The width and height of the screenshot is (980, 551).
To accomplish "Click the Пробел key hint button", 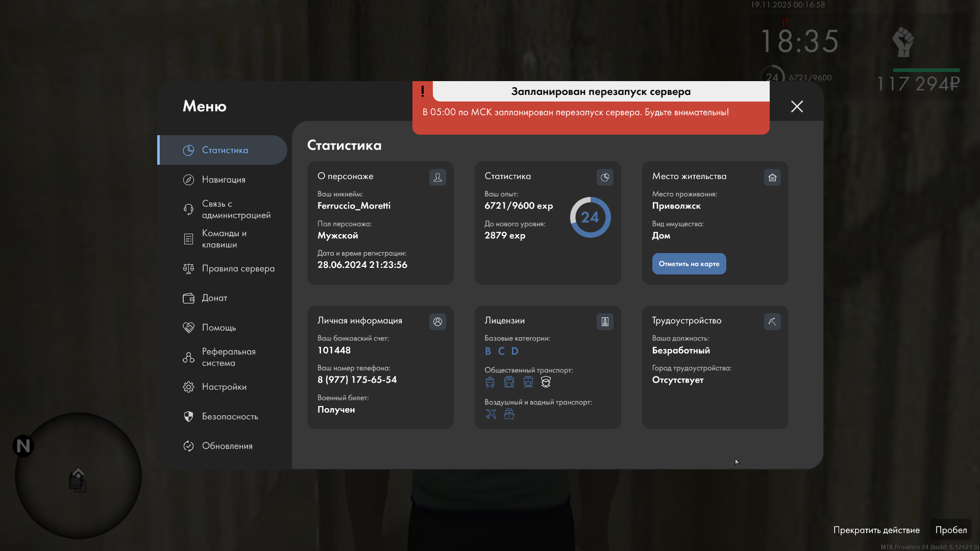I will coord(950,530).
